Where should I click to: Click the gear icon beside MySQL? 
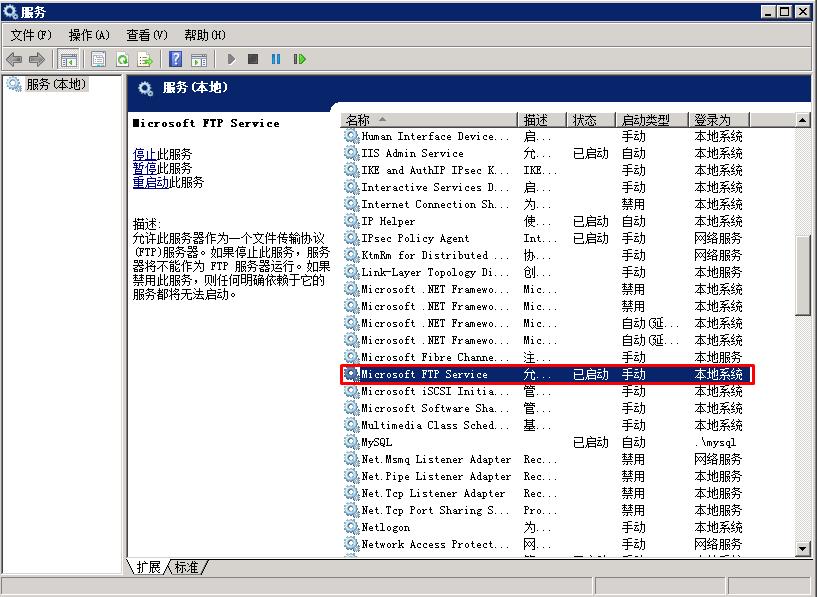coord(351,442)
